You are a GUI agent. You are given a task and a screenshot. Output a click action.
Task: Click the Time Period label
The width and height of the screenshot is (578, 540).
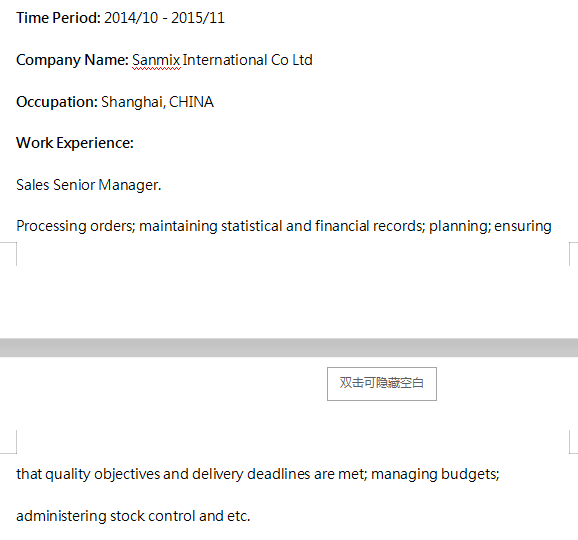58,18
